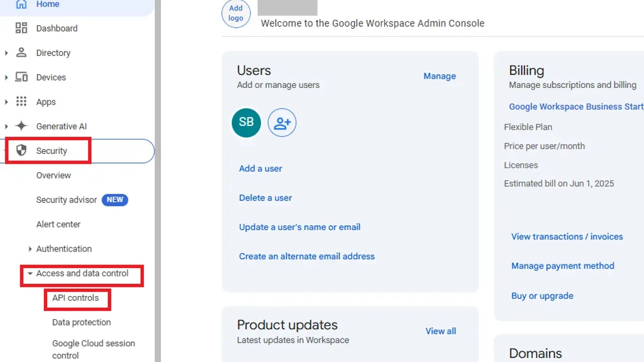
Task: Click Manage payment method link
Action: click(563, 266)
